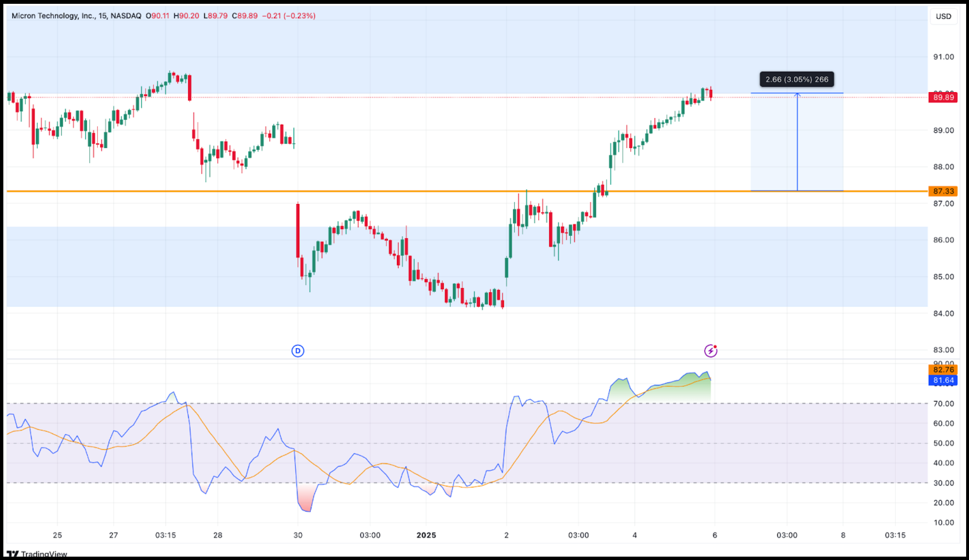Viewport: 969px width, 560px height.
Task: Click the 91.00 level on price axis
Action: (x=943, y=57)
